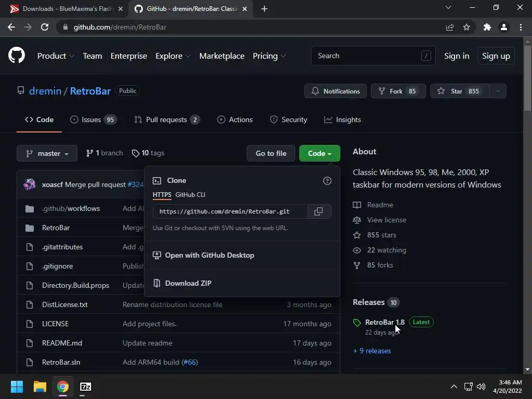View the 10 tags link
Image resolution: width=532 pixels, height=399 pixels.
(x=148, y=153)
